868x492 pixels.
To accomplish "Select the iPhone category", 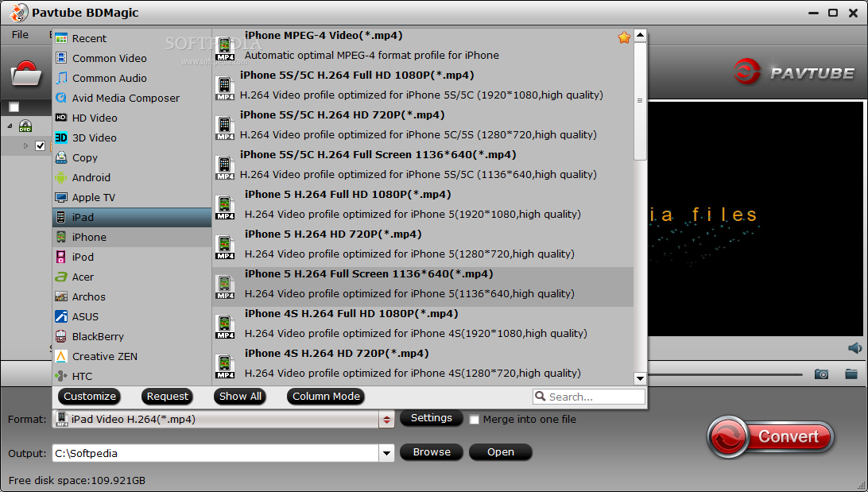I will pos(132,238).
